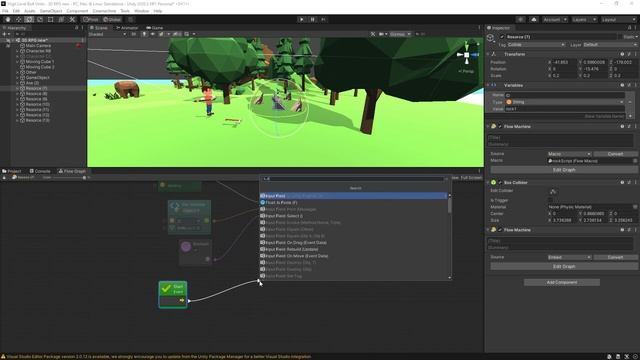Select the Hand tool in the toolbar
Viewport: 640px width, 360px height.
click(8, 20)
